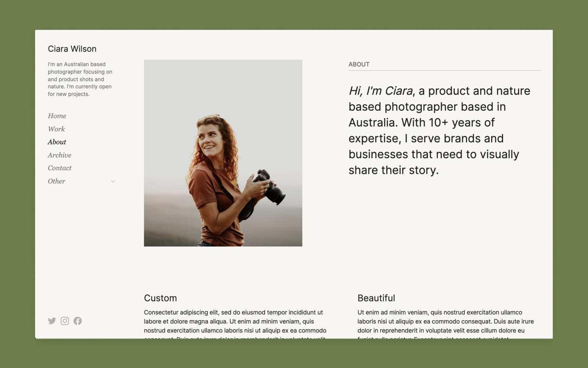Screen dimensions: 588x368
Task: Select the Custom section heading
Action: pos(160,298)
